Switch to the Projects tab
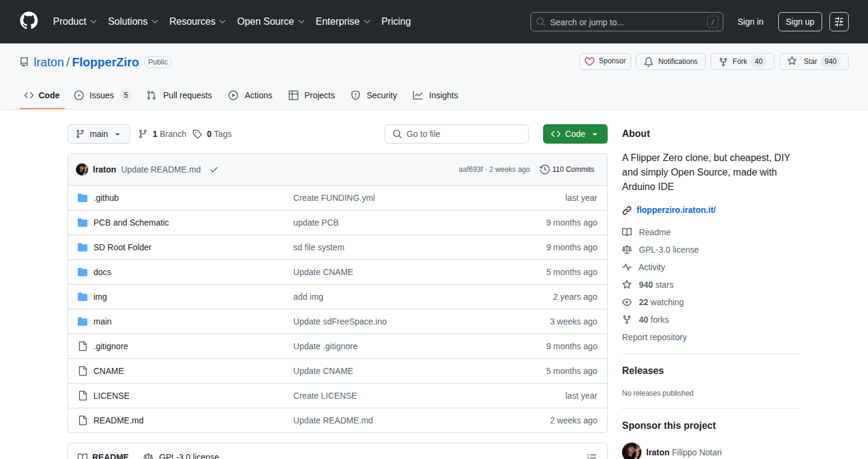This screenshot has width=868, height=459. coord(312,95)
